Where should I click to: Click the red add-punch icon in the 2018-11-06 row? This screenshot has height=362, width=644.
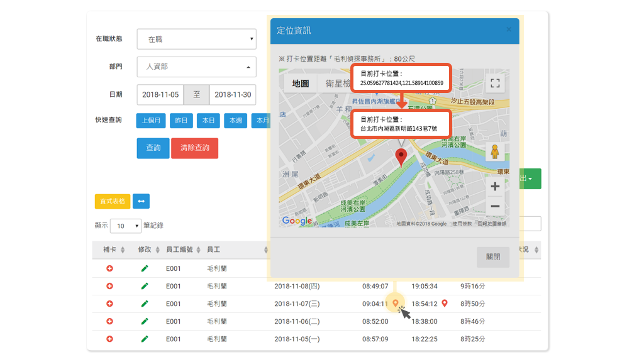[x=109, y=321]
